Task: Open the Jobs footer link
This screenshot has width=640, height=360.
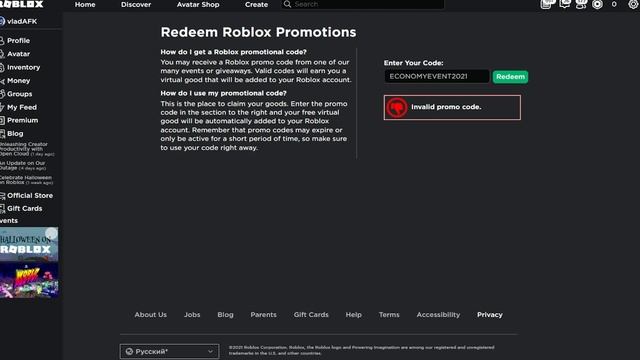Action: [192, 315]
